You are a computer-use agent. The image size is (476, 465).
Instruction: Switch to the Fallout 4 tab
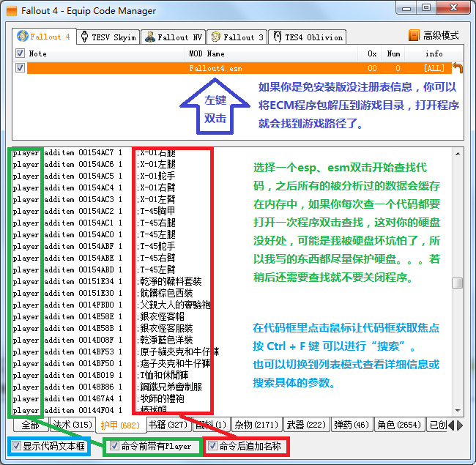coord(45,37)
